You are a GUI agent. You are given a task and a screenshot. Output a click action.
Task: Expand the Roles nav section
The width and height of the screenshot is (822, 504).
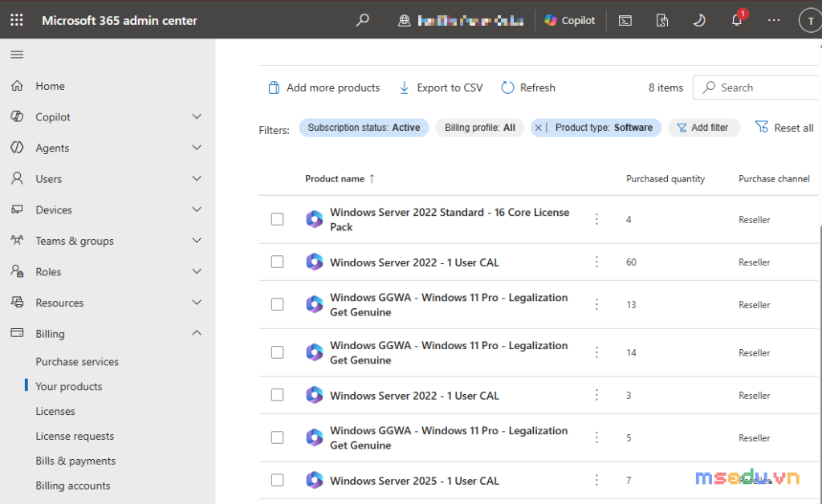(x=197, y=271)
